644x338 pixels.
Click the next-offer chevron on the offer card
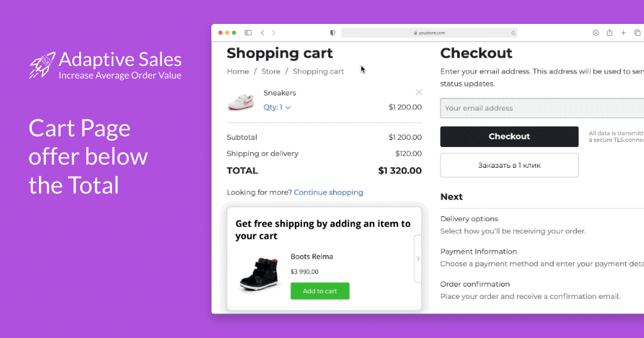[418, 258]
